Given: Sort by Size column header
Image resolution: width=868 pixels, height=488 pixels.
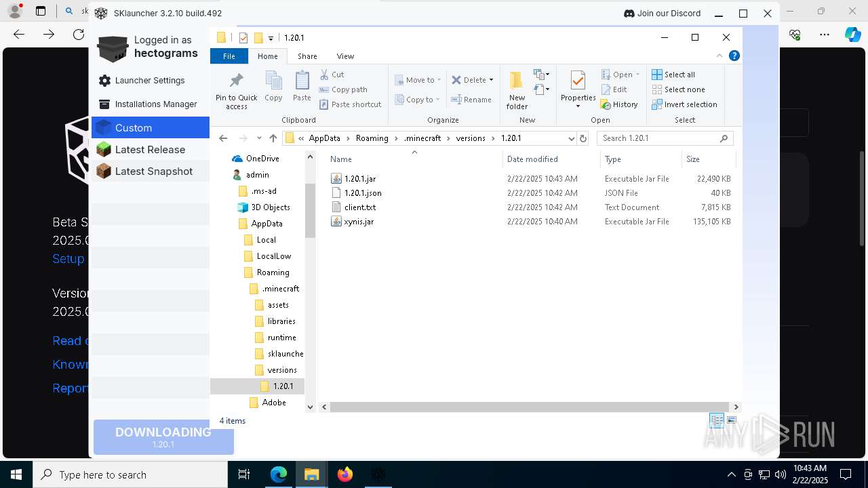Looking at the screenshot, I should click(708, 159).
